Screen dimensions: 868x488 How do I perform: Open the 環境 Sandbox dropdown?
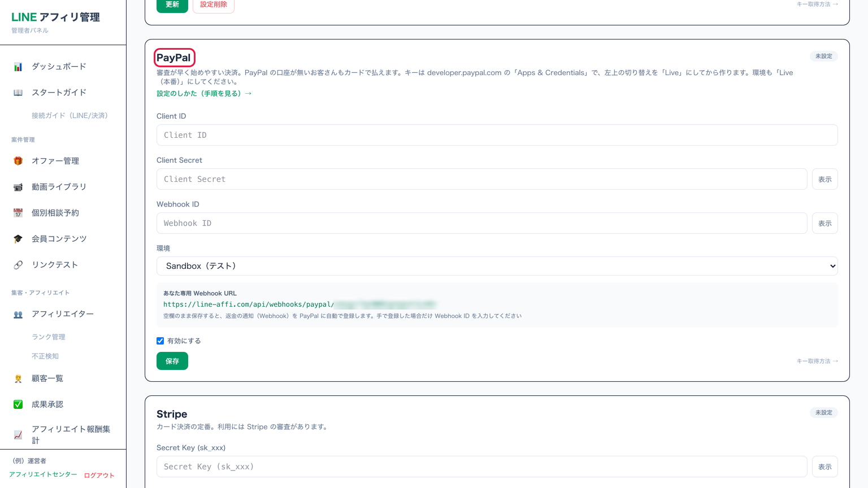497,266
